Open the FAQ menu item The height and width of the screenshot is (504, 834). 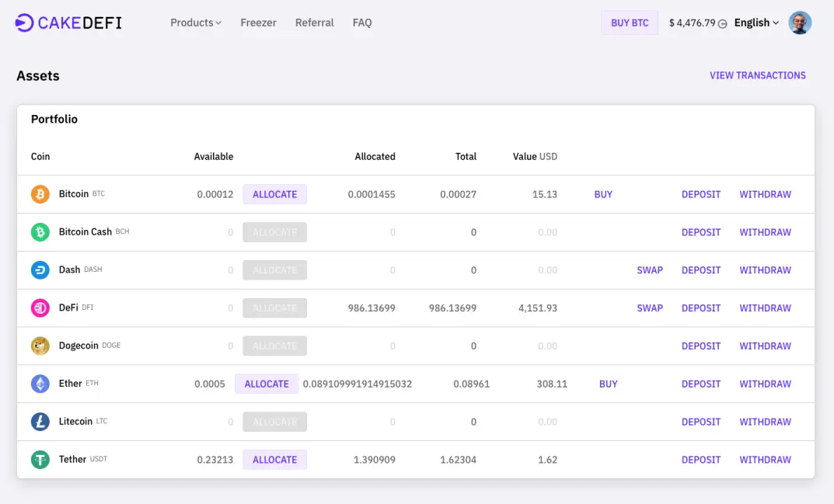point(362,23)
